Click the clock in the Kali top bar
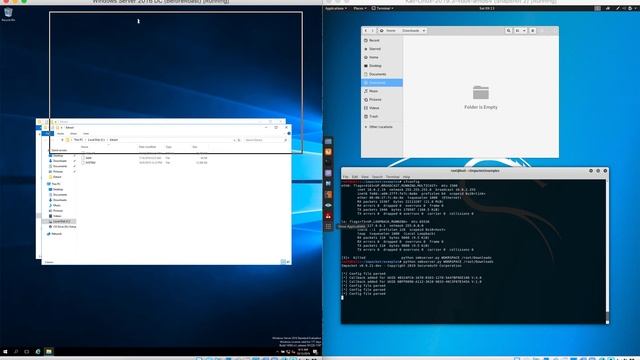Viewport: 640px width, 360px height. coord(487,8)
